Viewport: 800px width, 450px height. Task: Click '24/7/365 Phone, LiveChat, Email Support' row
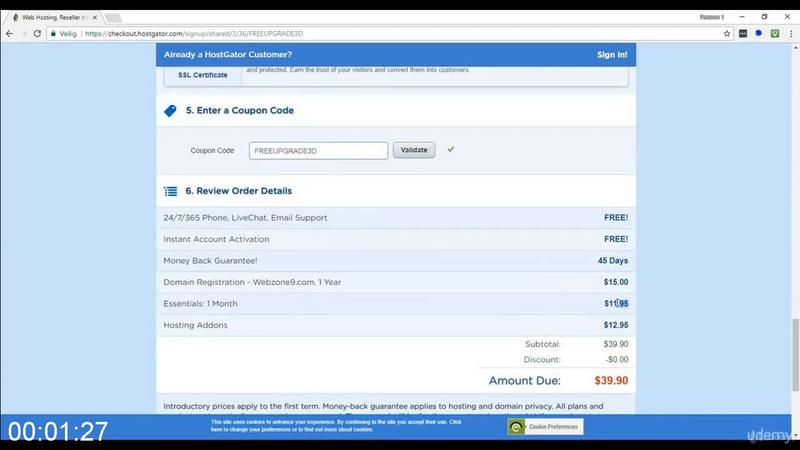pyautogui.click(x=396, y=218)
